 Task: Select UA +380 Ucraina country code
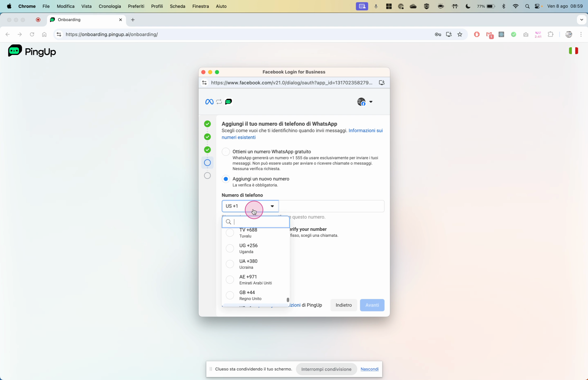click(x=255, y=264)
